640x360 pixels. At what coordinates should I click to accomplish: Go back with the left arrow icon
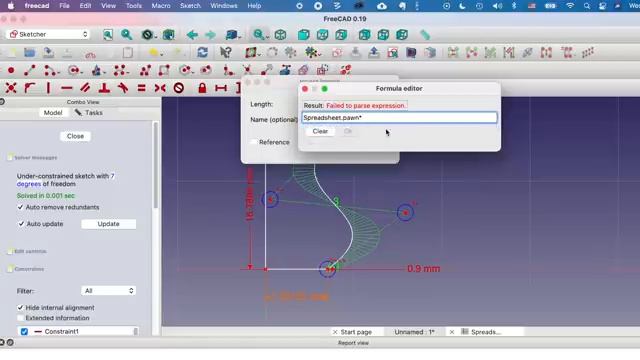pyautogui.click(x=192, y=35)
